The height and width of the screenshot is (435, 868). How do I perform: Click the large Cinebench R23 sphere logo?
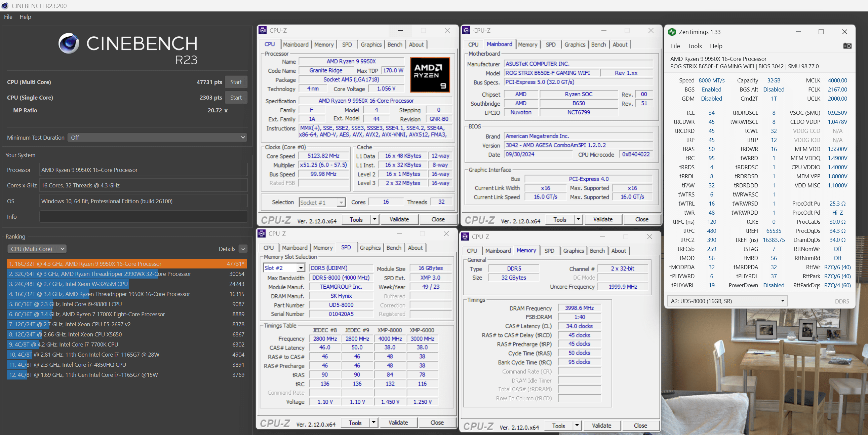pyautogui.click(x=69, y=43)
